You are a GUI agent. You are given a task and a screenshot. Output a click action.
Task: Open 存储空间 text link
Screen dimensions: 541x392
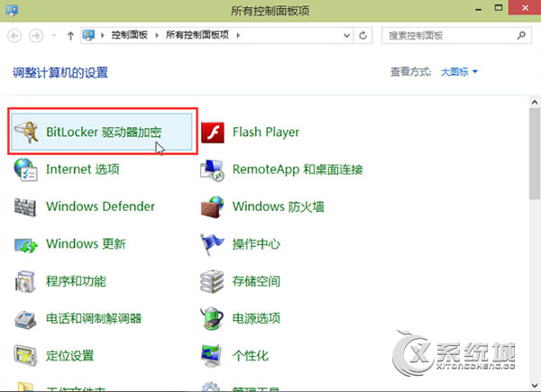256,281
